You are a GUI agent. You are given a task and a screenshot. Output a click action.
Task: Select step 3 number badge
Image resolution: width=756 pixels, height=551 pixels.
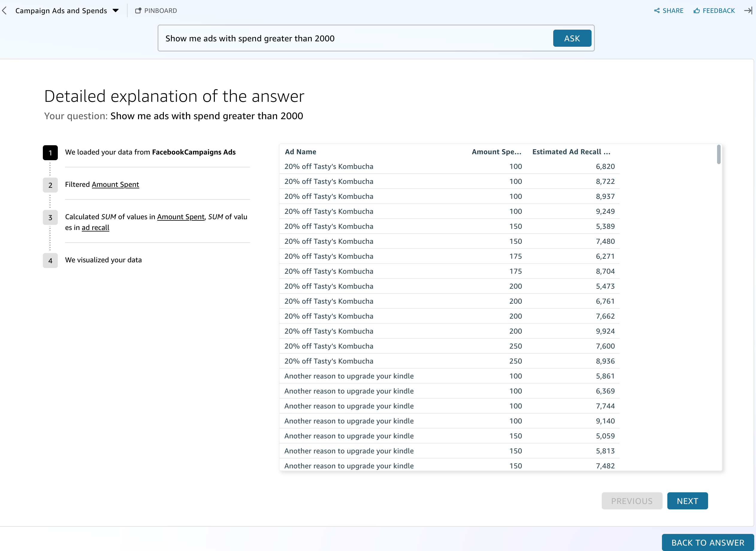click(50, 217)
